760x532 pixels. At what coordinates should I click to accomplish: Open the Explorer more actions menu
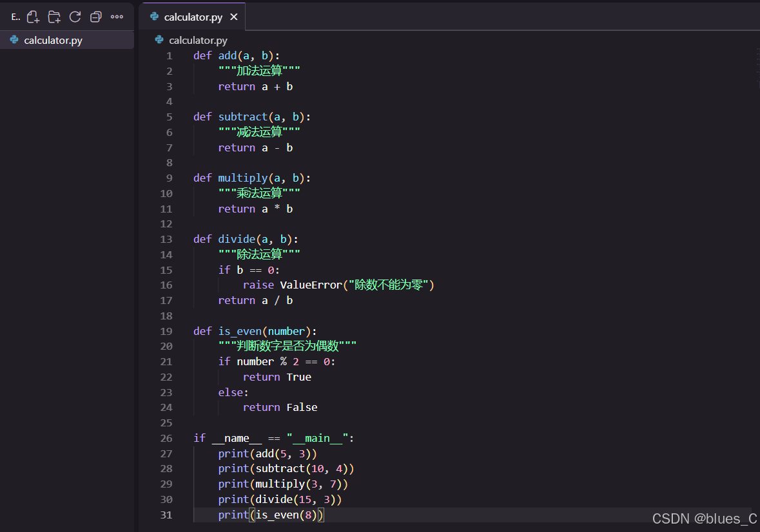117,17
